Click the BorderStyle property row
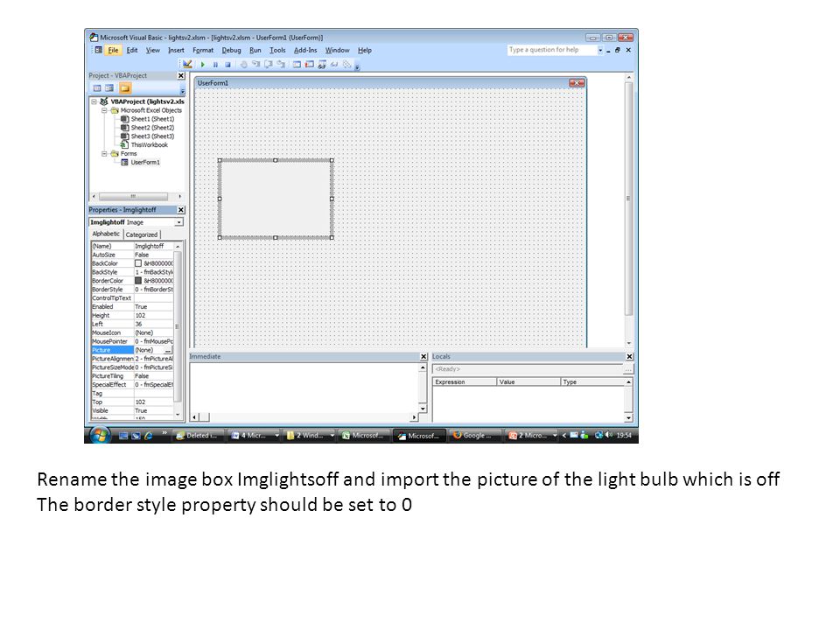840x630 pixels. [132, 290]
